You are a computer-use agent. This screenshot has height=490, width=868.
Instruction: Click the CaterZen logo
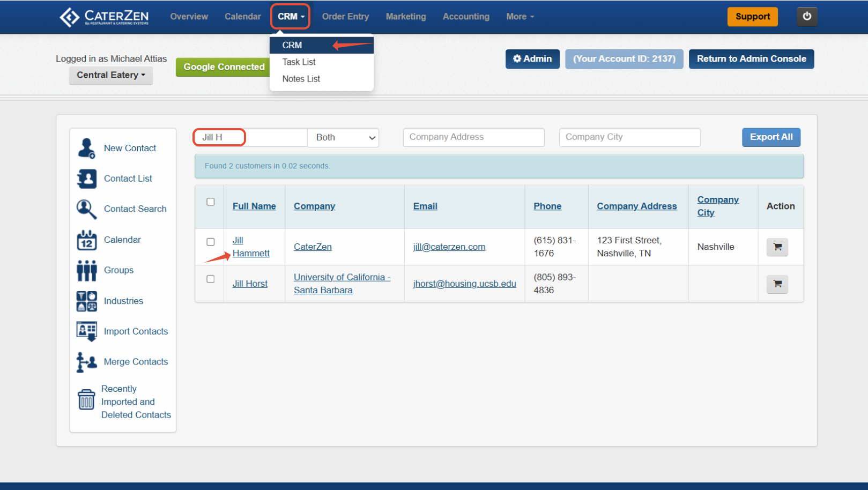coord(104,17)
